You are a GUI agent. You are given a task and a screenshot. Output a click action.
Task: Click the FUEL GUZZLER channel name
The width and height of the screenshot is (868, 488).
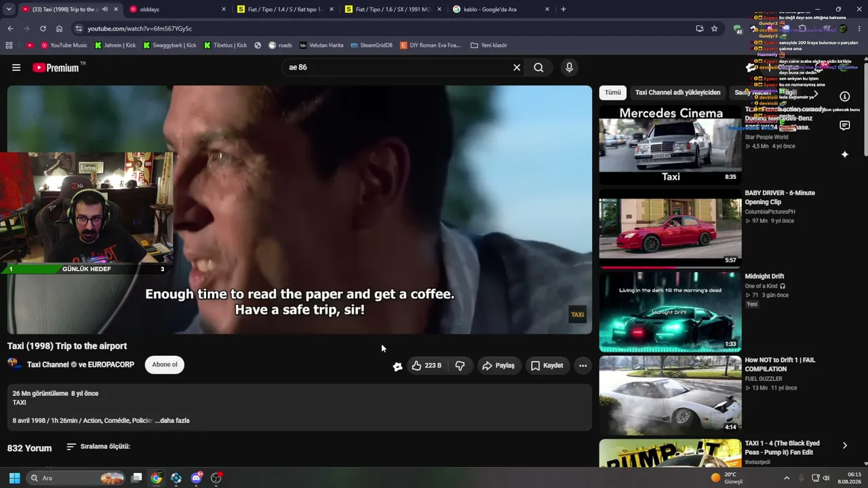764,379
